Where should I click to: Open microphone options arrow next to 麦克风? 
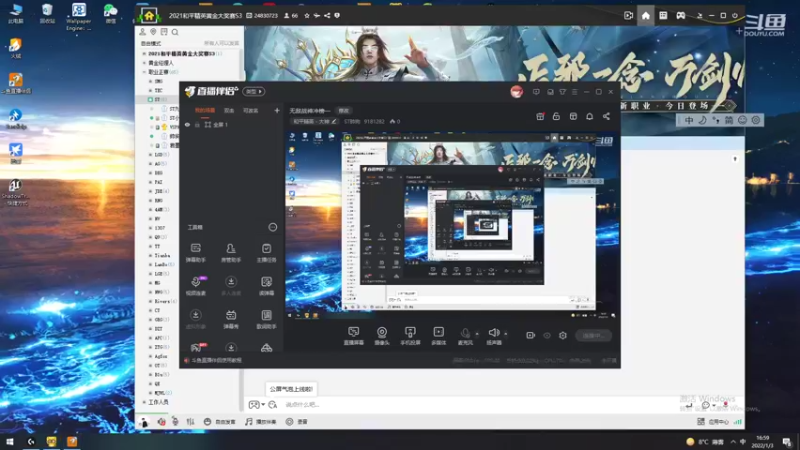coord(477,334)
